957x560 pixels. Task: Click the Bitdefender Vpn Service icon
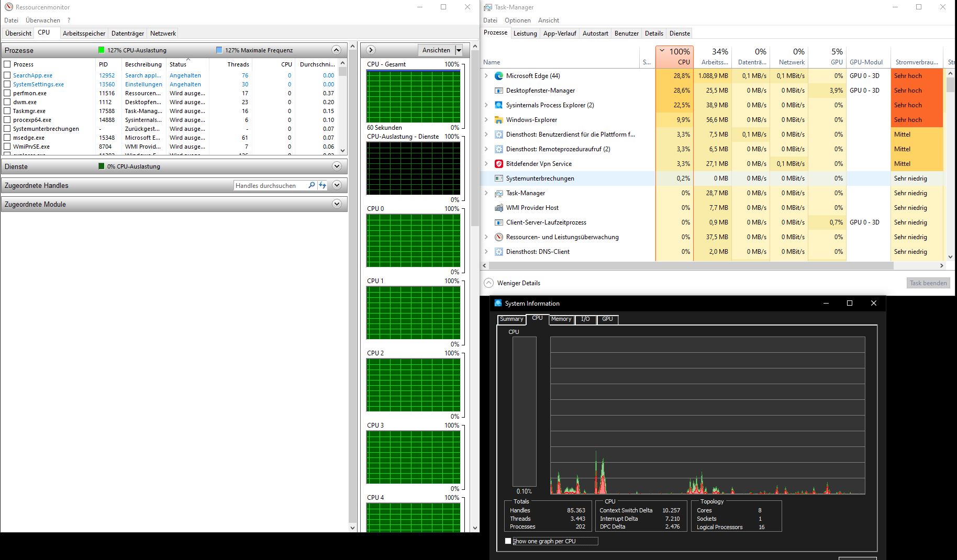click(498, 164)
